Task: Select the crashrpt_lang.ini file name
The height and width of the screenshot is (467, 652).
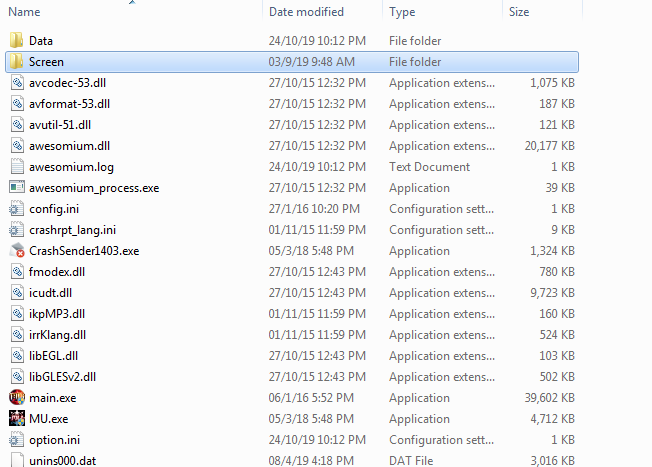Action: pos(72,230)
